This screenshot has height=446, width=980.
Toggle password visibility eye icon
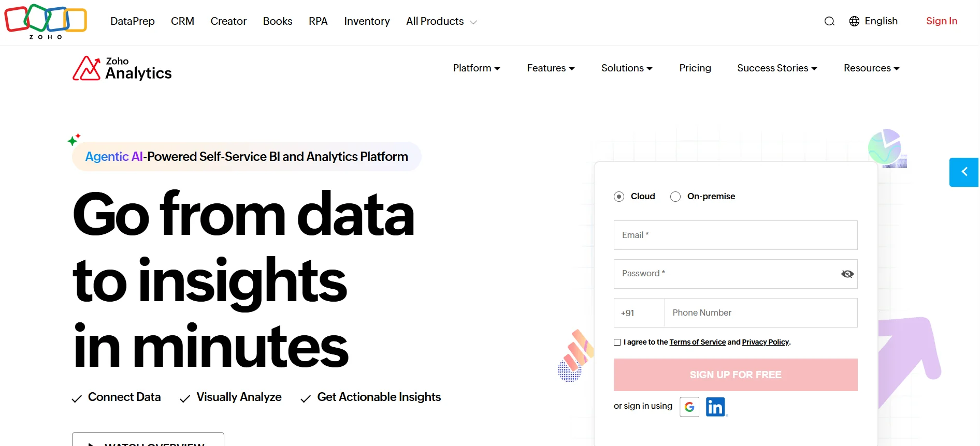tap(847, 274)
